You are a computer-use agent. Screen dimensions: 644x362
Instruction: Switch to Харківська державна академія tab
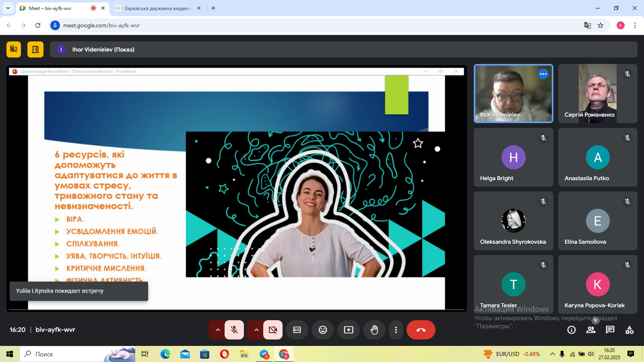158,8
